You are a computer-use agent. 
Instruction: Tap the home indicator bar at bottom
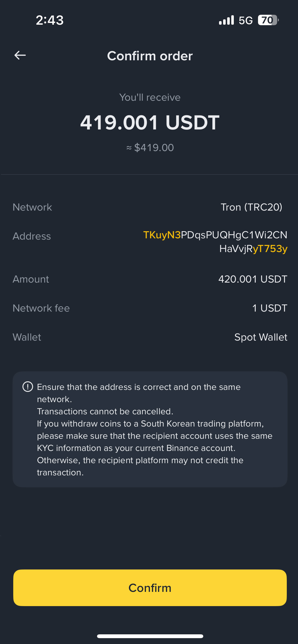tap(150, 636)
